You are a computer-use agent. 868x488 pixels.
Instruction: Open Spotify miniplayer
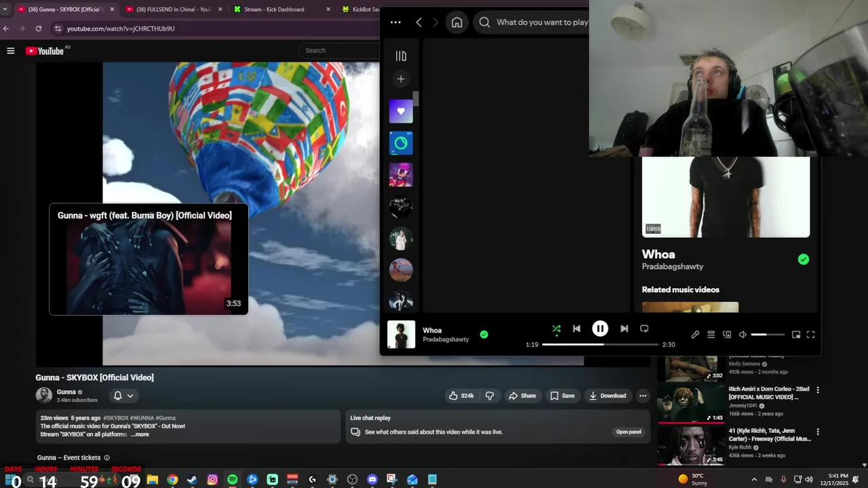tap(796, 335)
